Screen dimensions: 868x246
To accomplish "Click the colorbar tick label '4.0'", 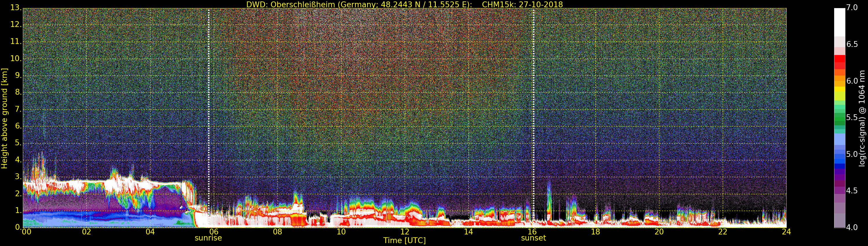I will point(852,227).
